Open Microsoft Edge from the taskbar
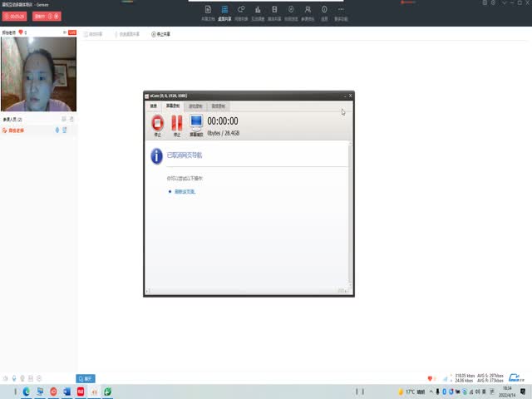 click(x=27, y=391)
